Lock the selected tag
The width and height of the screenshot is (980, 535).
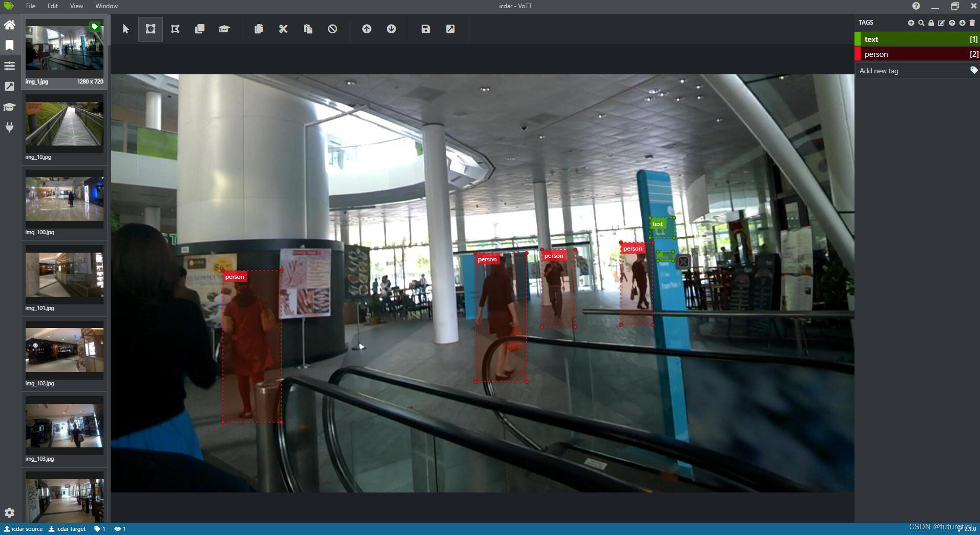tap(931, 23)
